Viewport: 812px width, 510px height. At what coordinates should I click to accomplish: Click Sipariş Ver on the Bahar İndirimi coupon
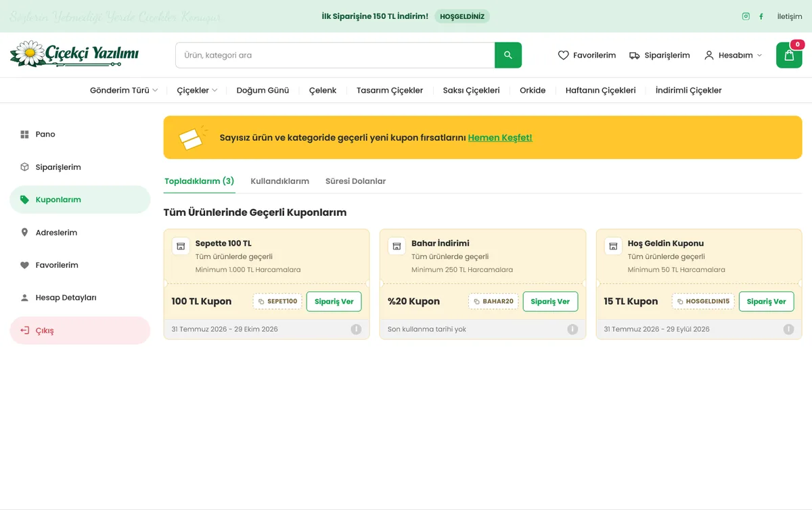550,302
